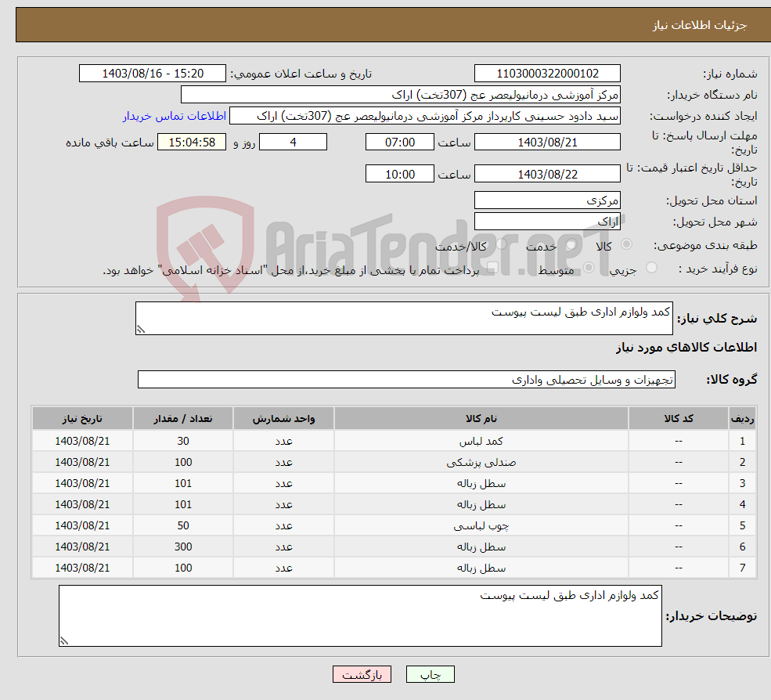
Task: Select the متوسط purchase type radio
Action: tap(589, 268)
